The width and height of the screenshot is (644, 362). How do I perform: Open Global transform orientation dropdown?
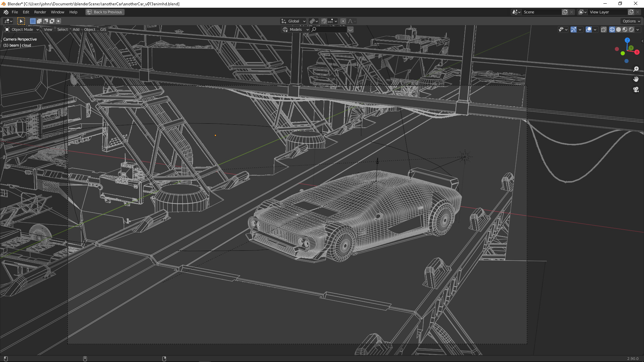pos(293,21)
